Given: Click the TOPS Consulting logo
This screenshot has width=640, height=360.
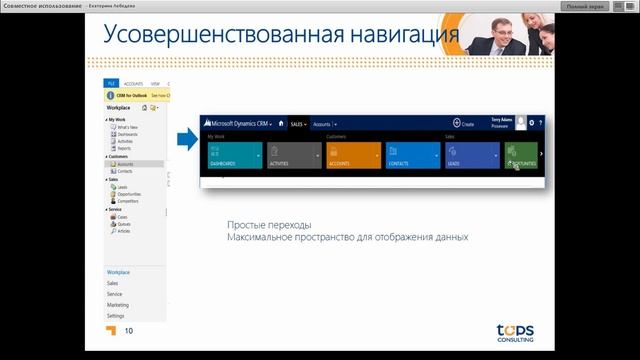Looking at the screenshot, I should tap(515, 333).
